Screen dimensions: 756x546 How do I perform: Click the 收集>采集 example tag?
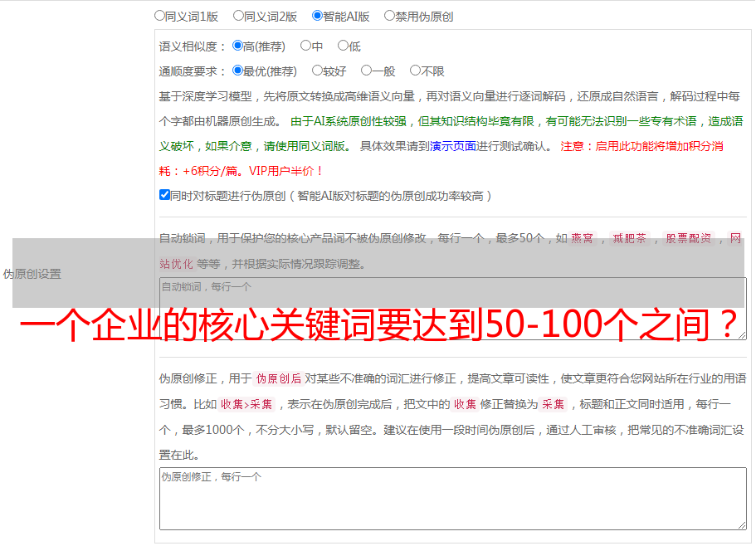(x=247, y=405)
